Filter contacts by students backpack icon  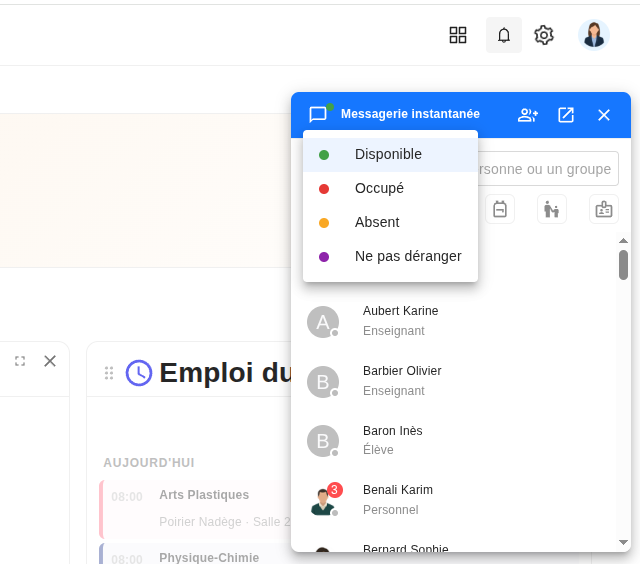tap(500, 209)
